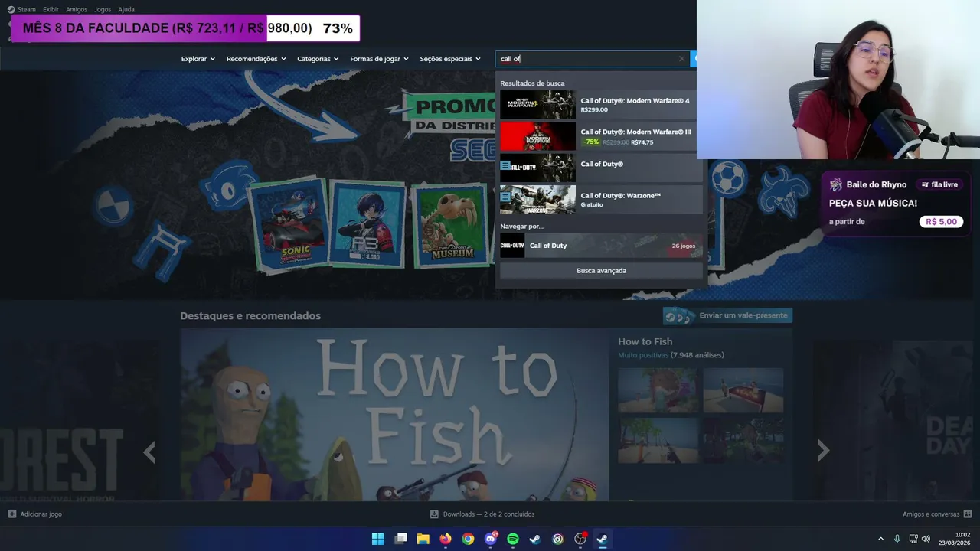Open Task View on the taskbar

pyautogui.click(x=400, y=539)
